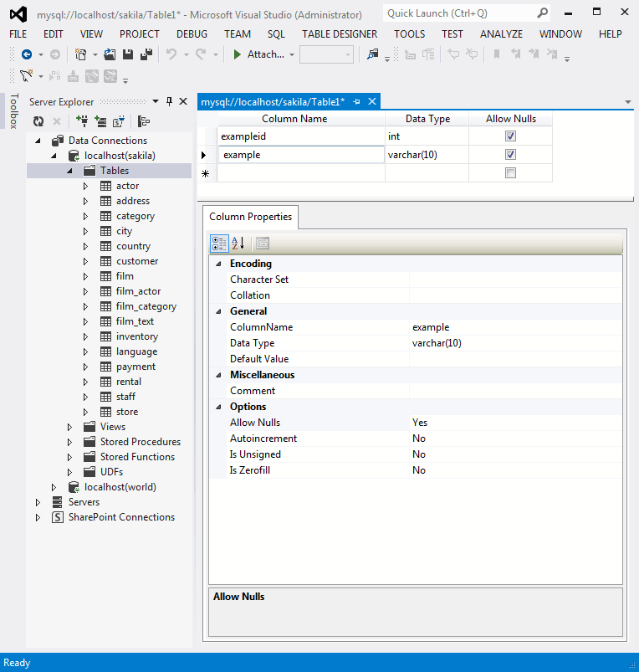Click the Autoincrement property value No

(x=419, y=439)
